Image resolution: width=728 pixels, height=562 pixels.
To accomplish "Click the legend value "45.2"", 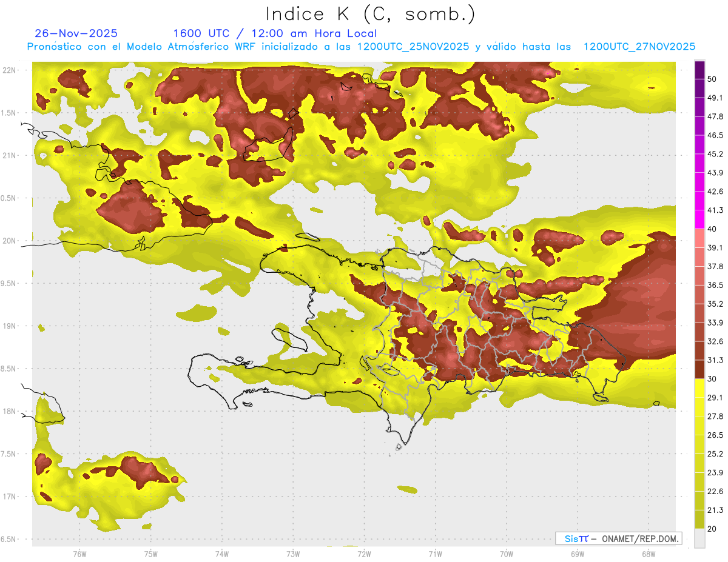I will pyautogui.click(x=715, y=154).
